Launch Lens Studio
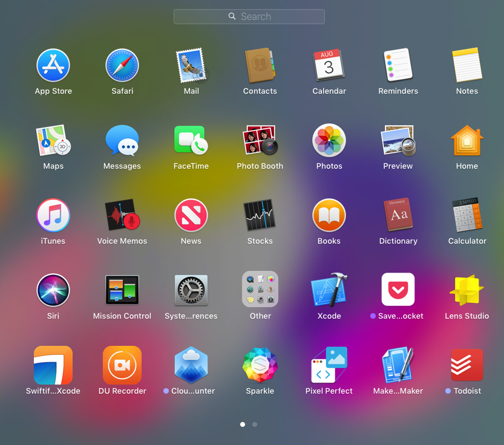This screenshot has height=445, width=504. [466, 290]
